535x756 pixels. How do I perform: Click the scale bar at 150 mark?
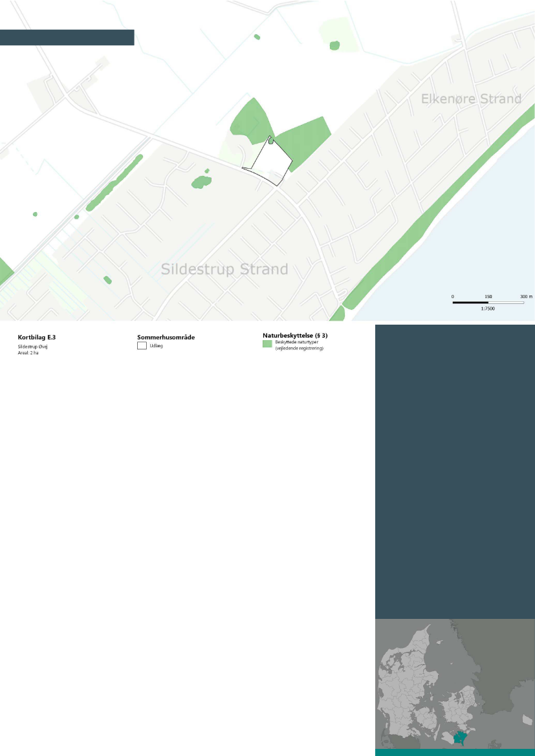(x=488, y=302)
